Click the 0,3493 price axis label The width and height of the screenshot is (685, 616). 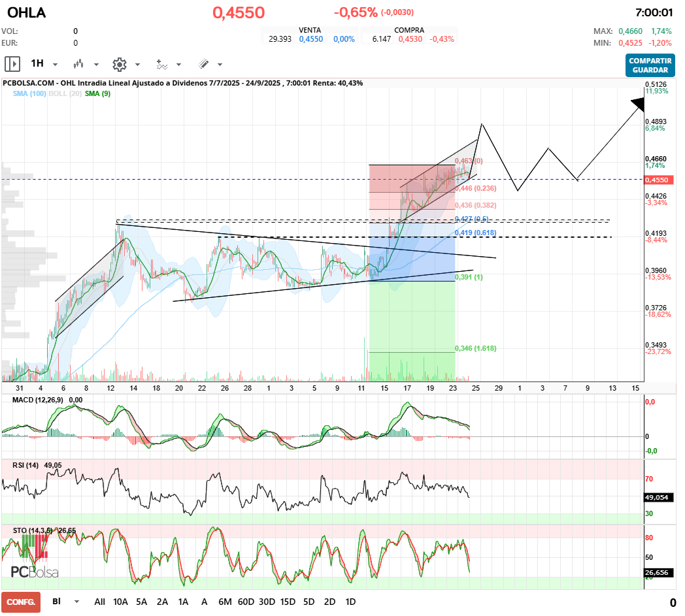click(x=656, y=345)
